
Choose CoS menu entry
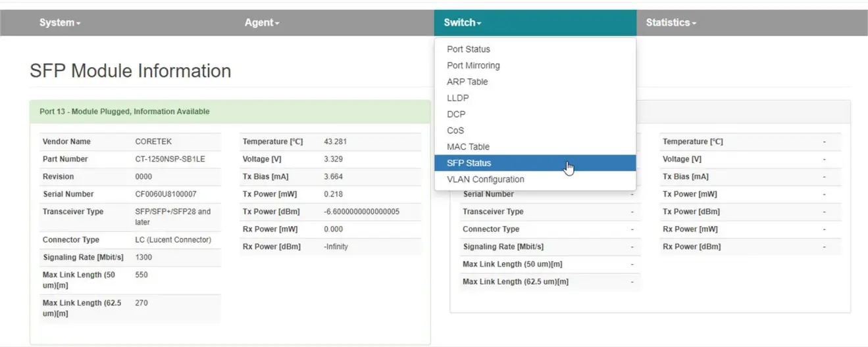[x=535, y=130]
